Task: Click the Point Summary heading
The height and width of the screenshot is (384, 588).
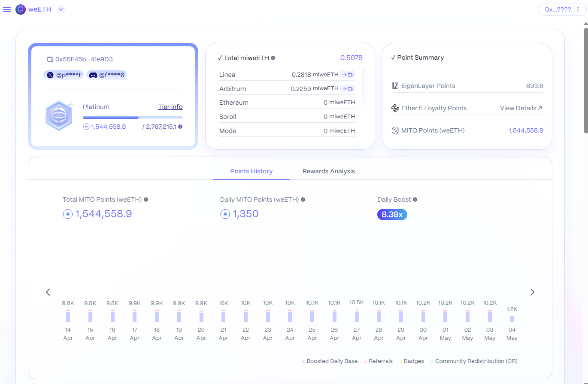Action: pos(421,57)
